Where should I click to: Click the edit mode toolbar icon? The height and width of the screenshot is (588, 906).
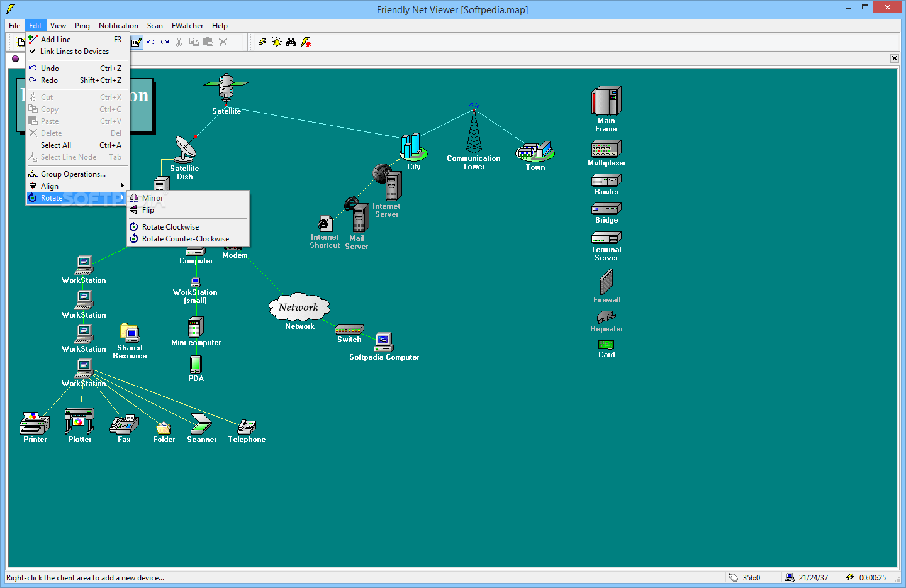tap(137, 42)
